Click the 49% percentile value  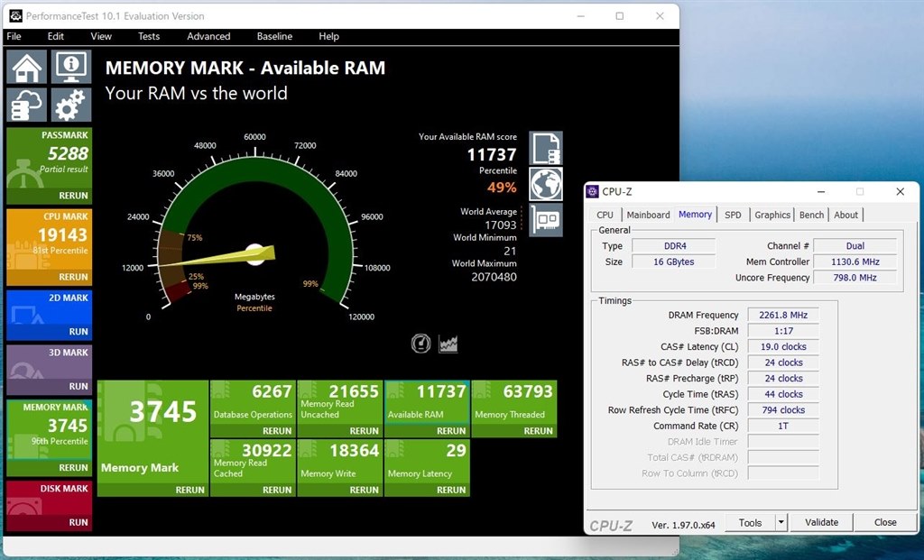pyautogui.click(x=502, y=188)
